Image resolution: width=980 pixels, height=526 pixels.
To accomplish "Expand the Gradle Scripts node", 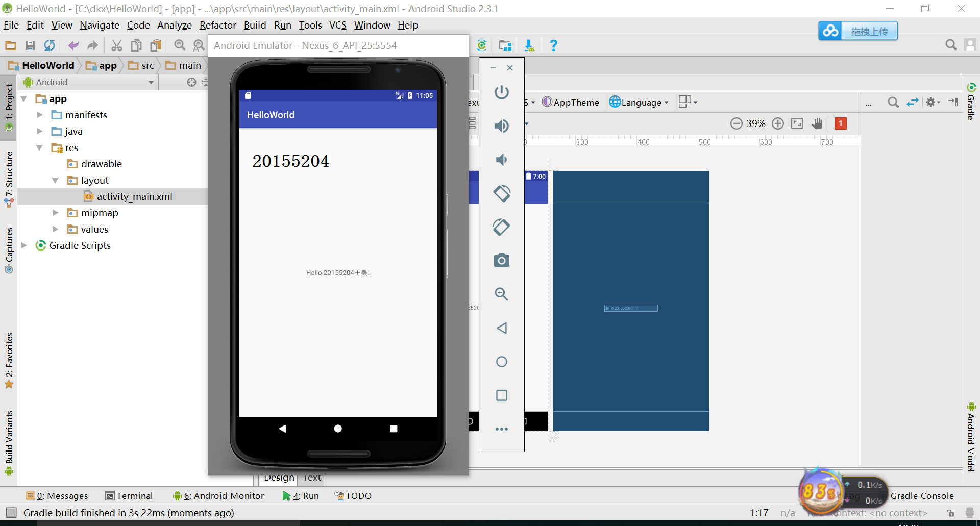I will (23, 245).
